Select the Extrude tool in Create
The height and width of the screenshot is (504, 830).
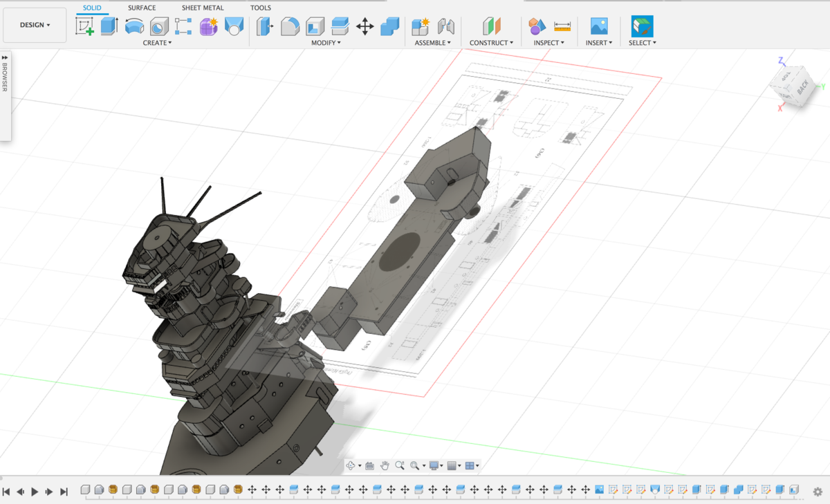coord(109,27)
